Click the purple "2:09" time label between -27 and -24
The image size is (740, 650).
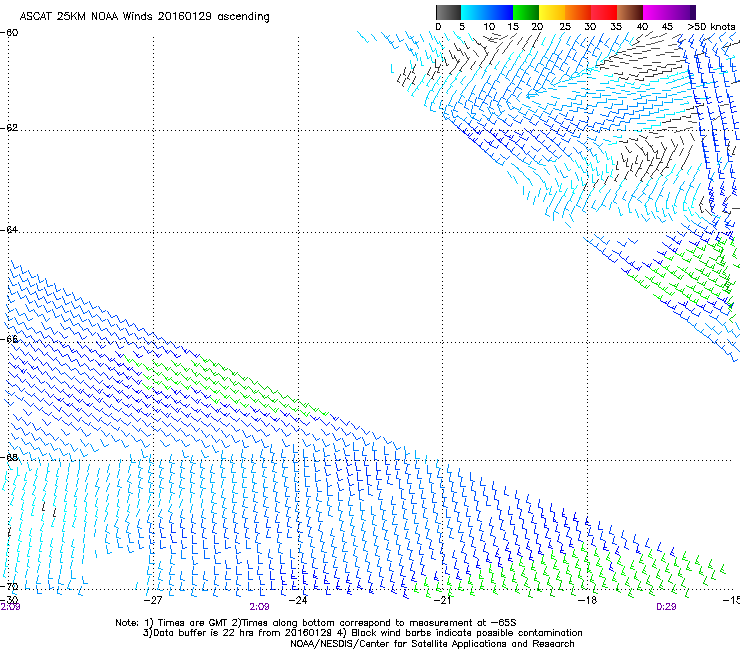coord(260,607)
